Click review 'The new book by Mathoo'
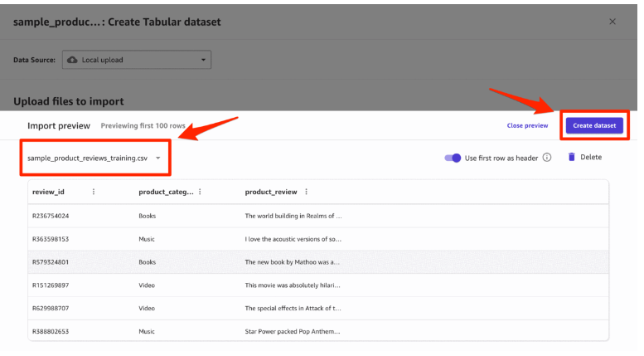 coord(292,262)
